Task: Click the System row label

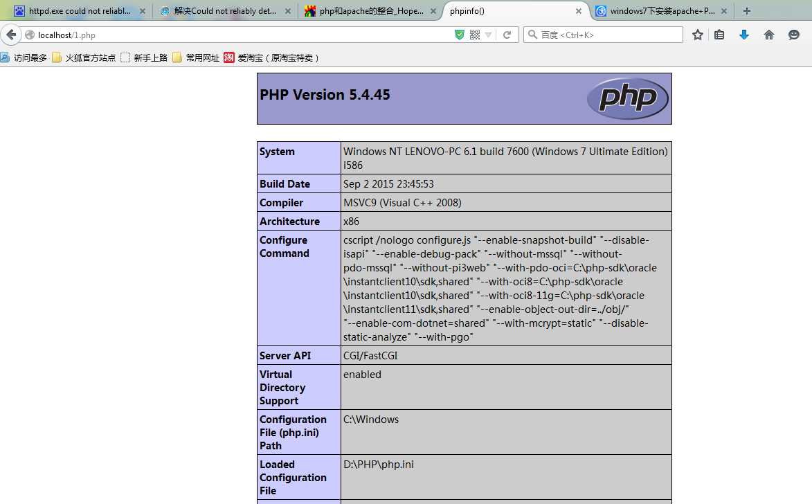Action: [x=277, y=151]
